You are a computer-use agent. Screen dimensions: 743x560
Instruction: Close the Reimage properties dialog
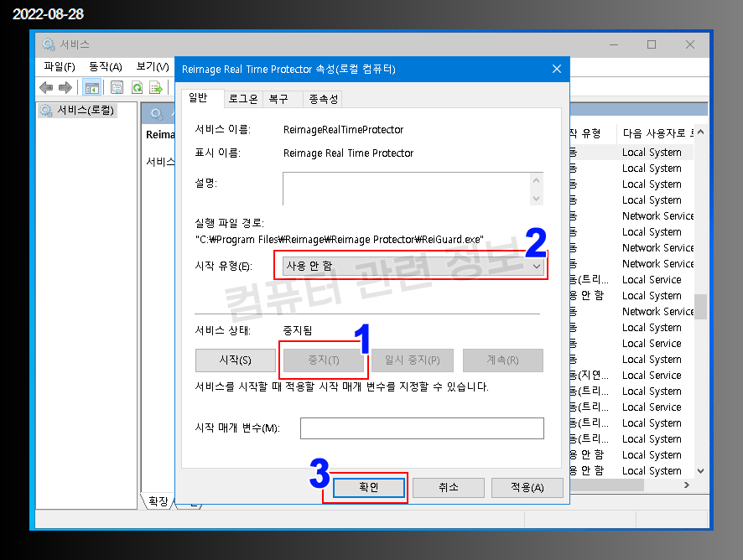557,70
